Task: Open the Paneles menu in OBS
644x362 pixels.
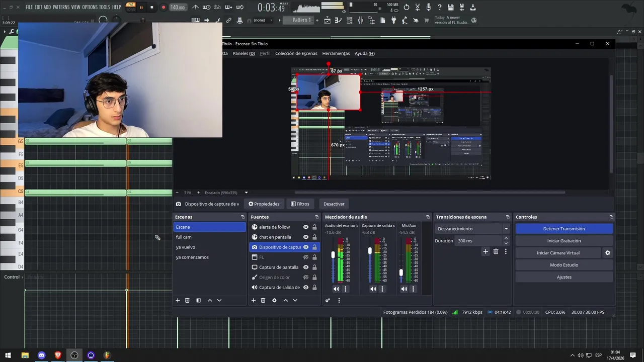Action: [244, 53]
